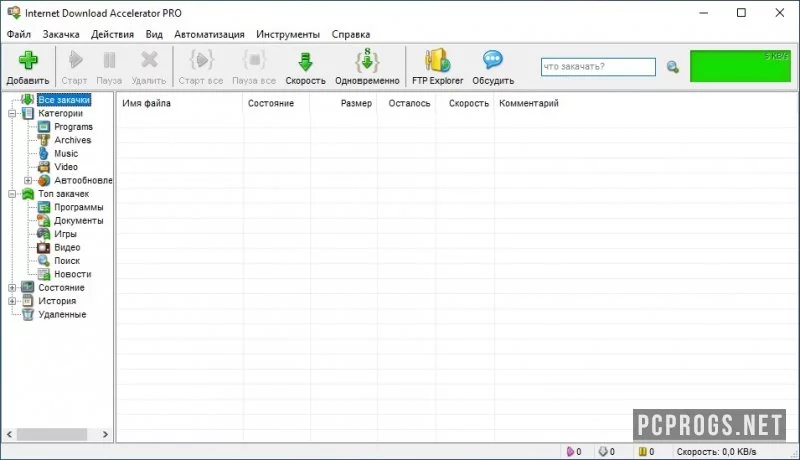The width and height of the screenshot is (800, 460).
Task: Click the Видео TV icon
Action: pos(44,247)
